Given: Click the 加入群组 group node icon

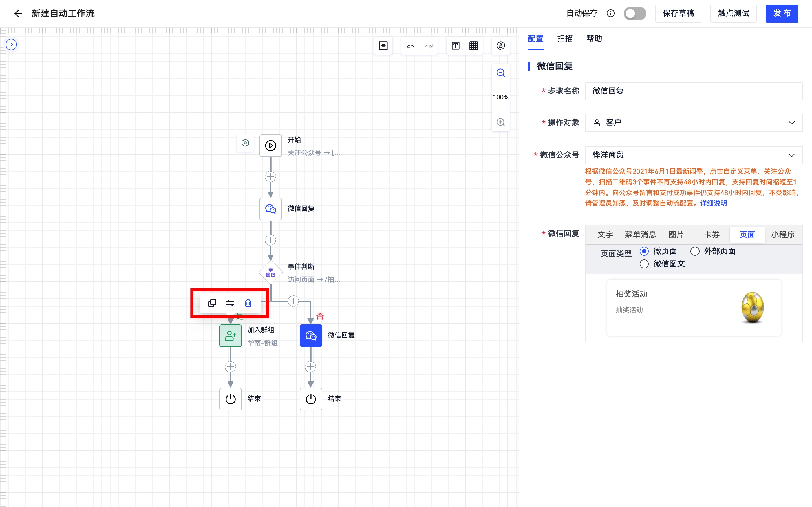Looking at the screenshot, I should tap(230, 335).
